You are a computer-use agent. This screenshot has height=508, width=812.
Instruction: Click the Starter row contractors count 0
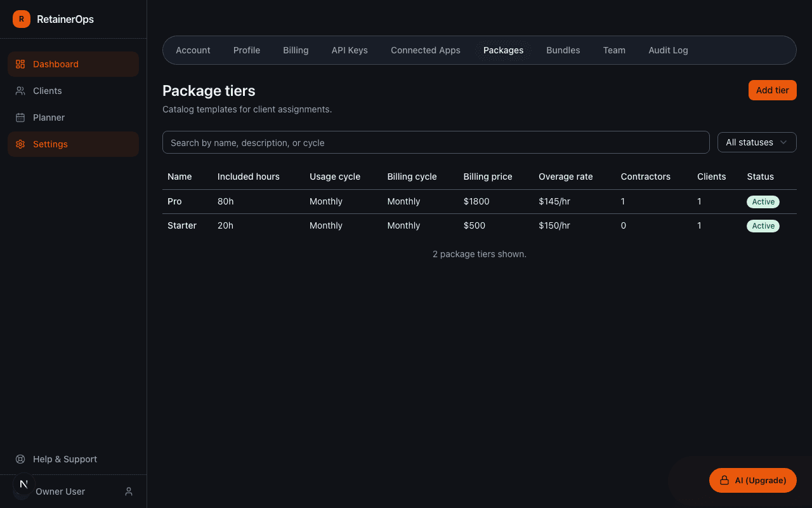coord(624,225)
